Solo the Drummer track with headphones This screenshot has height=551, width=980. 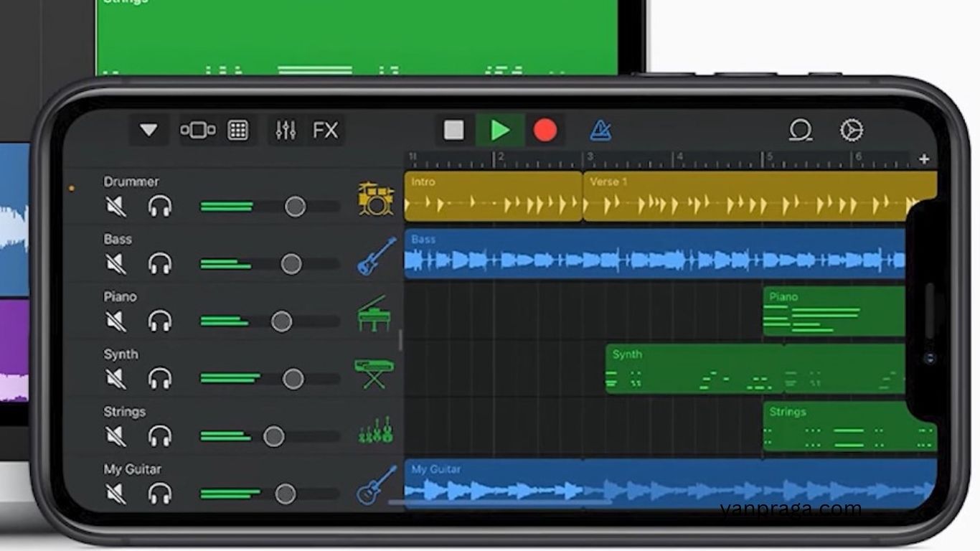tap(160, 207)
